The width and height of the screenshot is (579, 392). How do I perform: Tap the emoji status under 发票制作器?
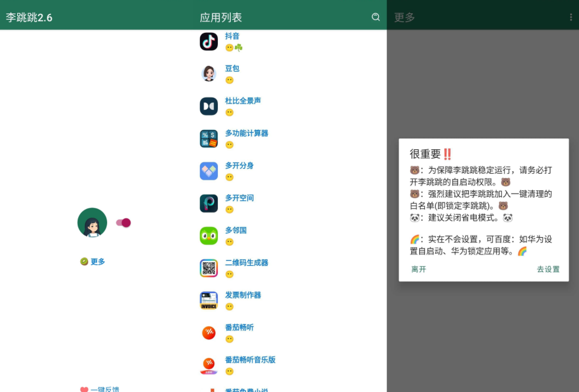click(x=230, y=307)
